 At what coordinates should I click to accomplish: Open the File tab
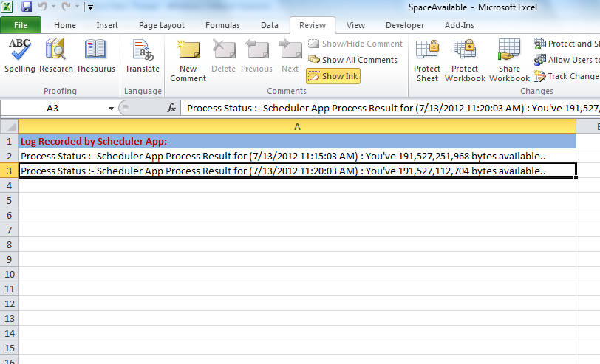click(21, 25)
